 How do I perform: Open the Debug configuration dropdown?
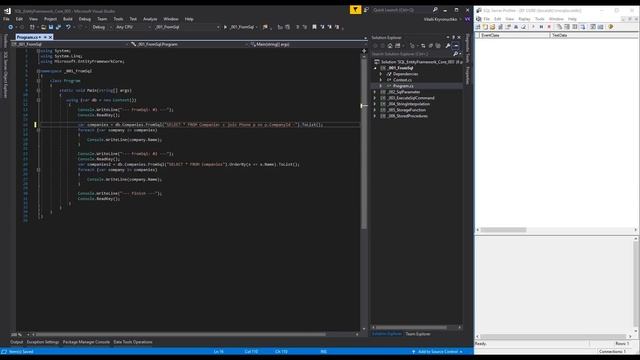pos(101,27)
